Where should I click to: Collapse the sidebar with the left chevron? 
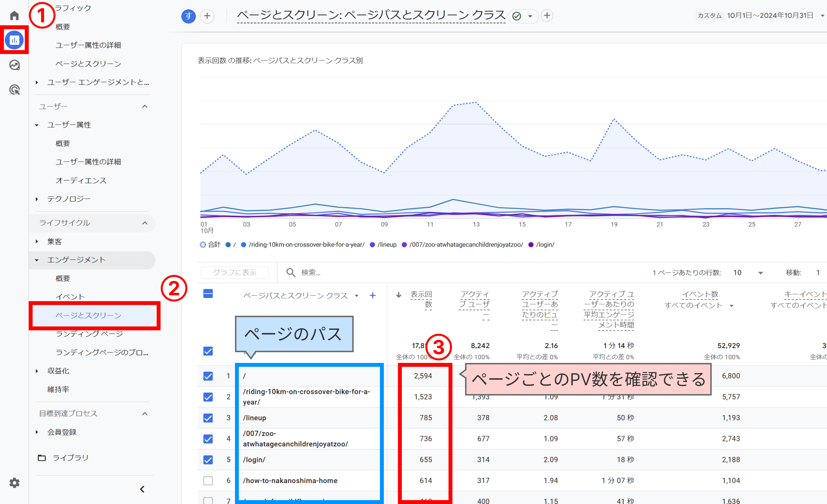coord(142,489)
